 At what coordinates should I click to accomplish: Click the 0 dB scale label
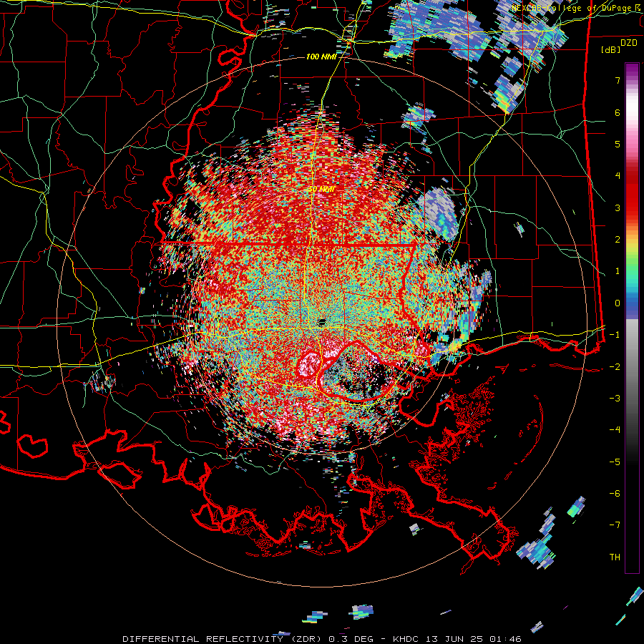click(618, 303)
